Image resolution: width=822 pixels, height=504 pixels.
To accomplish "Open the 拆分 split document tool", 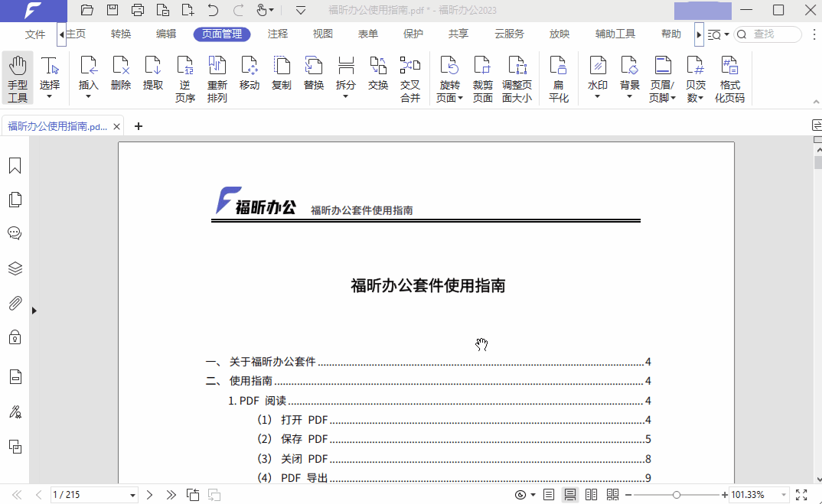I will tap(345, 74).
